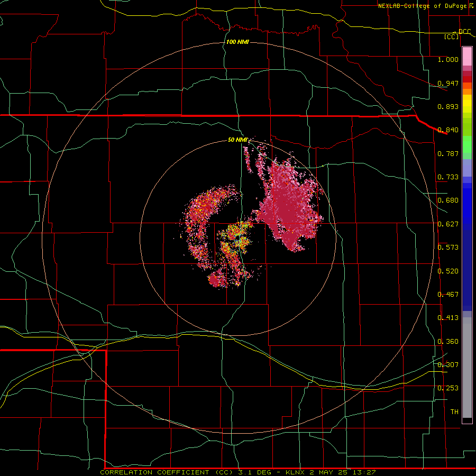Click the 1.000 scale value
This screenshot has width=476, height=476.
pos(448,59)
